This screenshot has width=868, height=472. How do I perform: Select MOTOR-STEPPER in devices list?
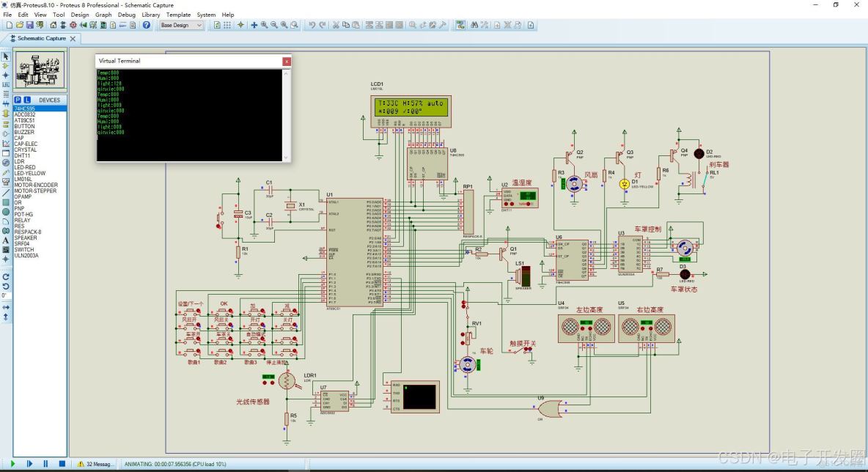35,191
